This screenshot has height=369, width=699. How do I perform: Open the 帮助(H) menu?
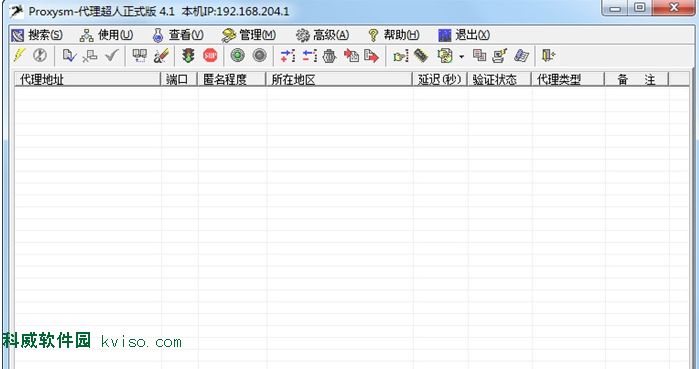(394, 35)
